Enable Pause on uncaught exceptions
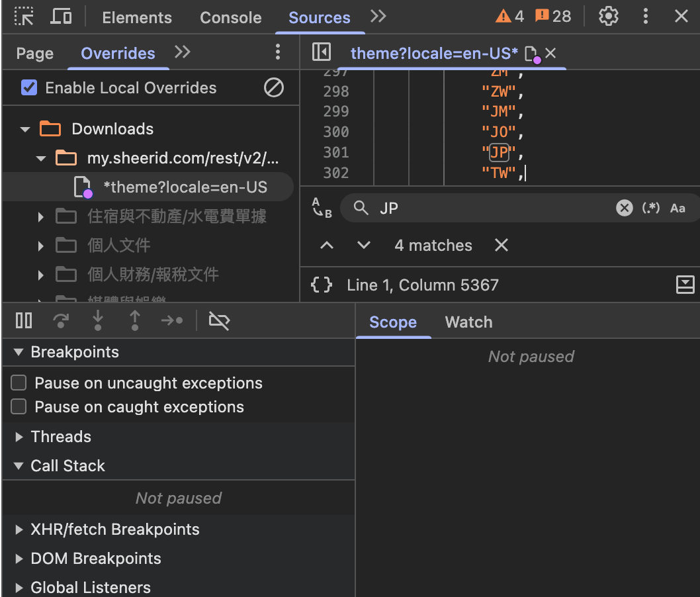The image size is (700, 597). click(x=19, y=383)
